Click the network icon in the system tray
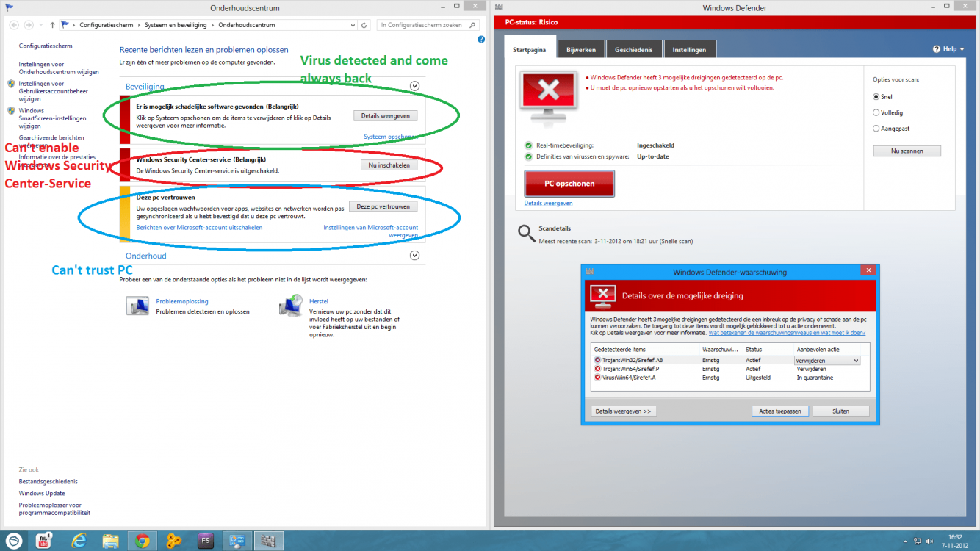 pyautogui.click(x=918, y=541)
